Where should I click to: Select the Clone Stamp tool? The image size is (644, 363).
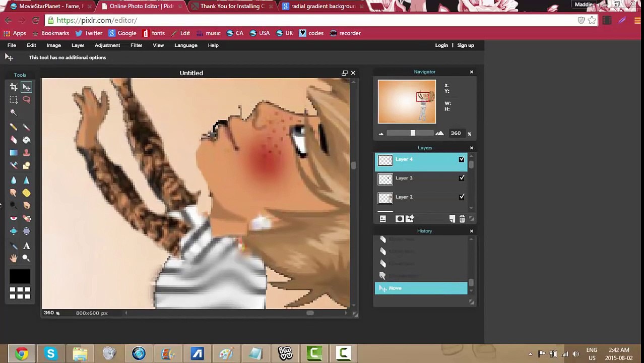[x=26, y=153]
